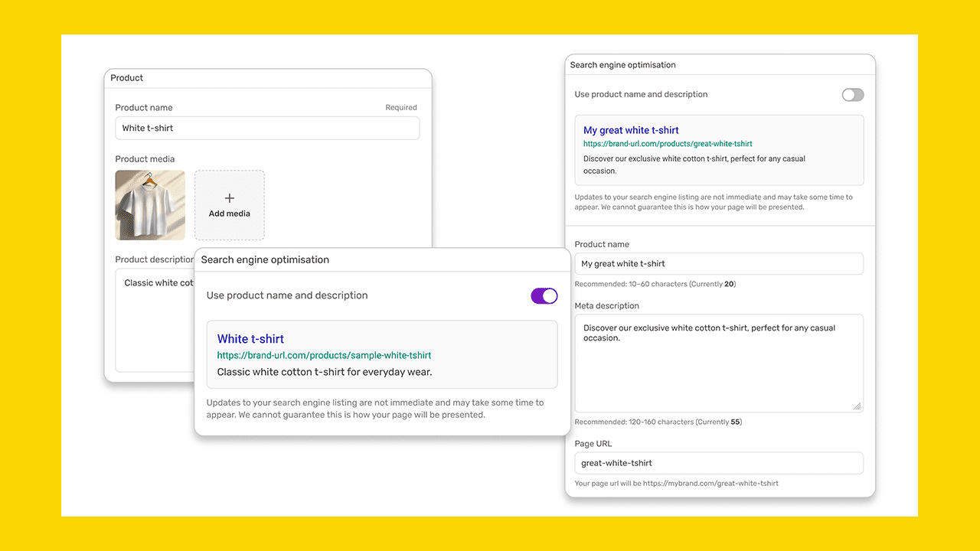Enable the grey Use product name toggle
The height and width of the screenshot is (551, 980).
click(x=852, y=95)
